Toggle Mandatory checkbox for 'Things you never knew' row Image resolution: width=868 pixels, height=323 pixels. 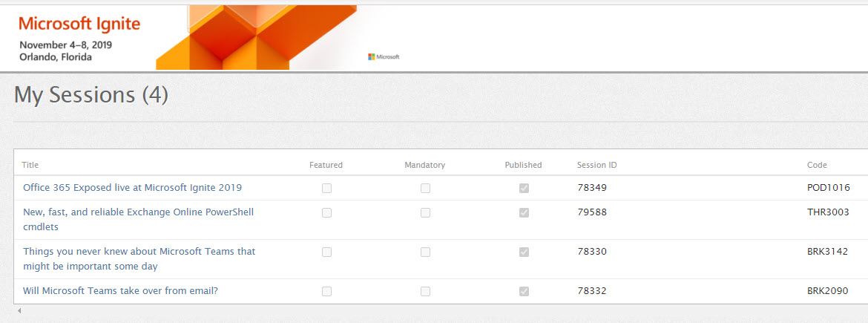(425, 252)
